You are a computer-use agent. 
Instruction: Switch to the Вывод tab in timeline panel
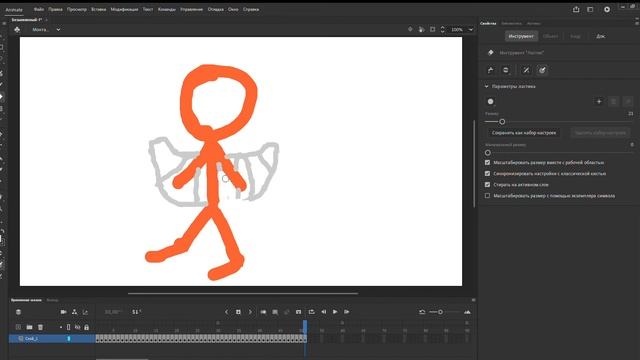point(52,300)
